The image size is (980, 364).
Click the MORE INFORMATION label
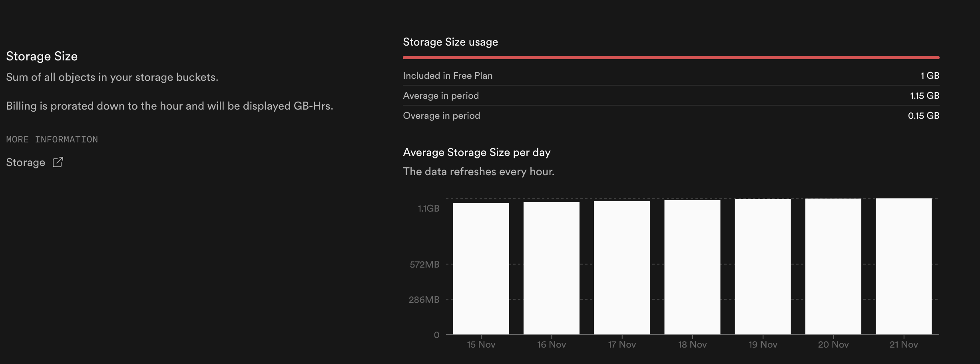pos(52,140)
